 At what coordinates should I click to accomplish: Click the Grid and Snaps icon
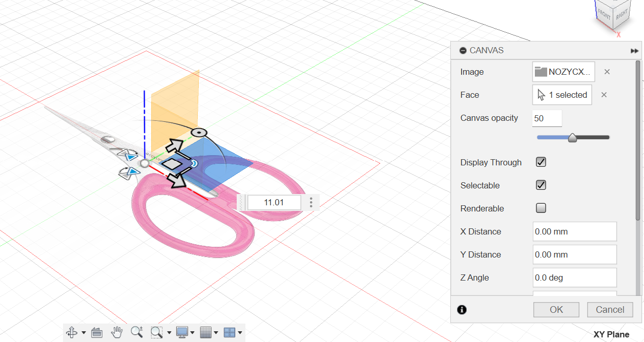205,333
